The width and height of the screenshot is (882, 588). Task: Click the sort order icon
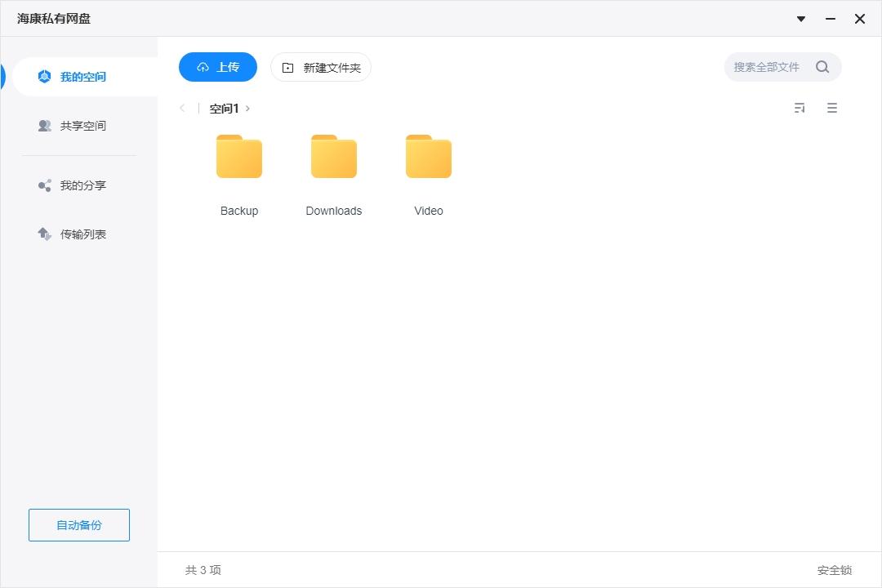click(x=799, y=107)
